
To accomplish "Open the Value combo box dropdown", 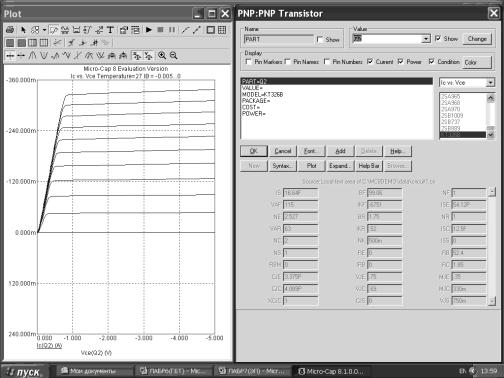I will click(426, 39).
